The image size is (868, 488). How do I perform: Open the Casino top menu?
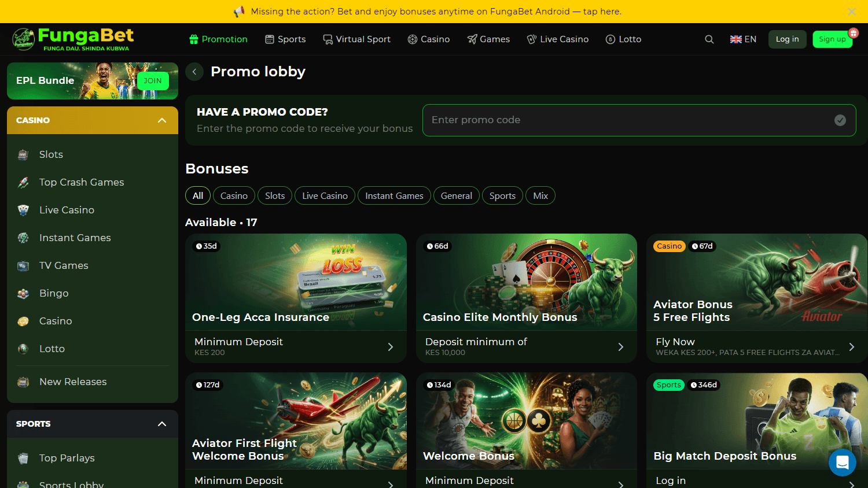(x=429, y=39)
